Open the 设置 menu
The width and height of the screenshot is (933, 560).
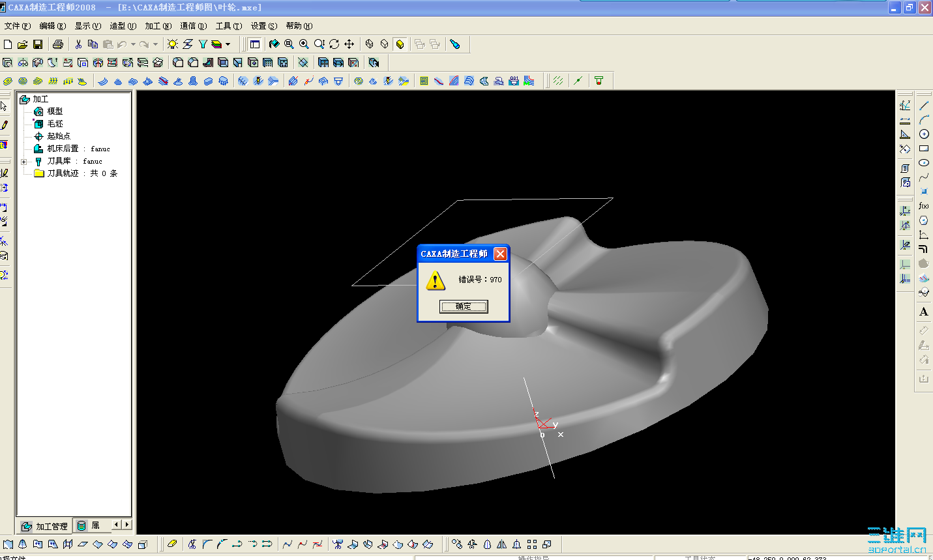(264, 26)
